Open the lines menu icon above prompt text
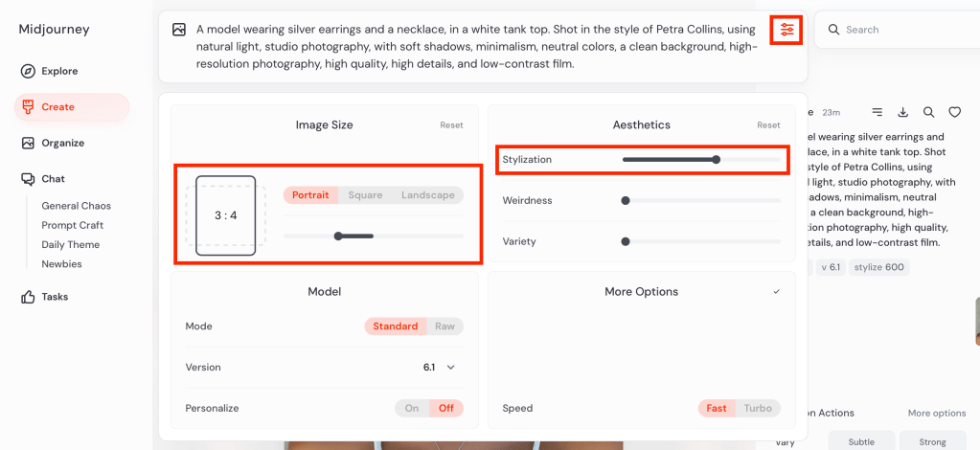980x450 pixels. coord(877,112)
